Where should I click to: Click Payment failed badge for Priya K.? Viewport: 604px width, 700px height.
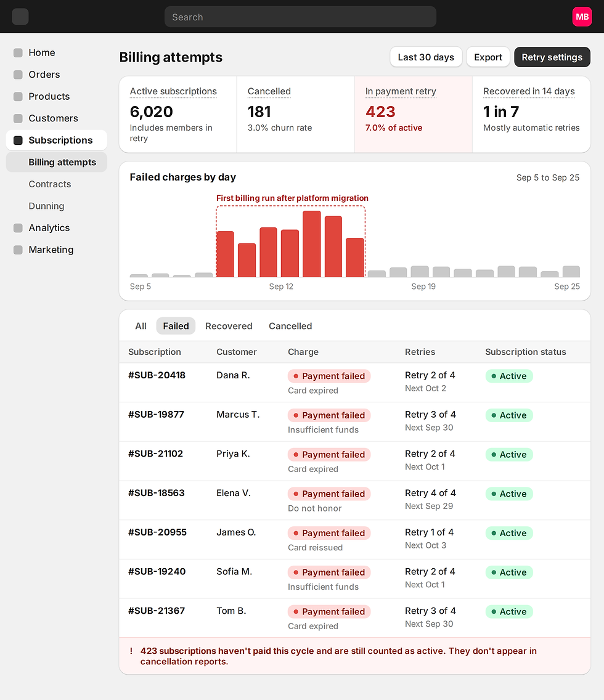[x=329, y=455]
